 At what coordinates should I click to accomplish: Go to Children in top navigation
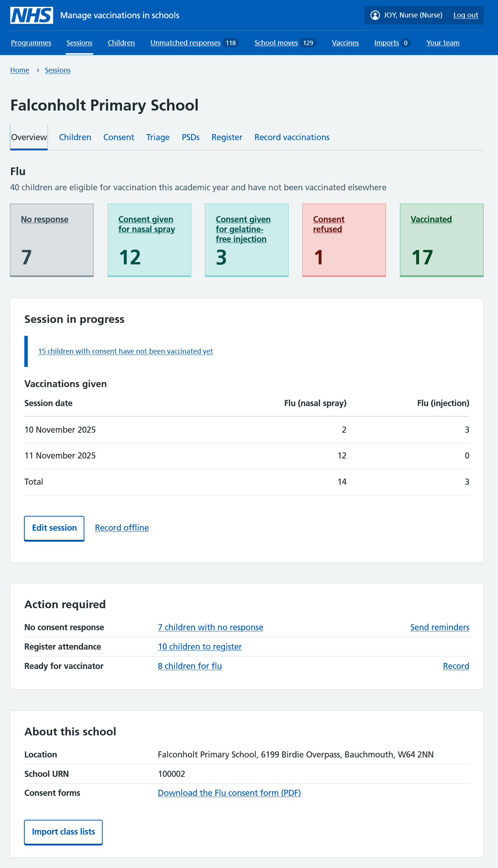click(121, 43)
